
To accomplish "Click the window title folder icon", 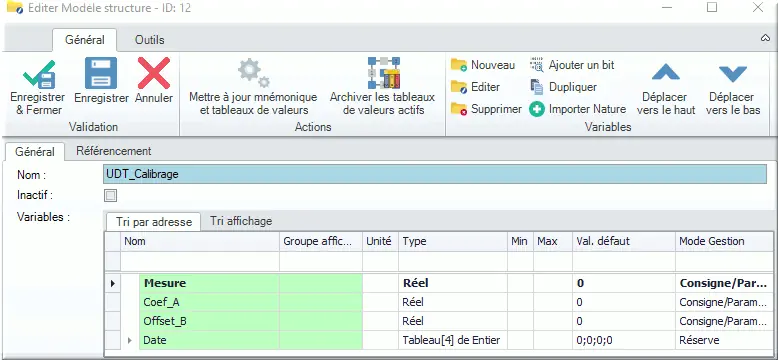I will click(14, 7).
